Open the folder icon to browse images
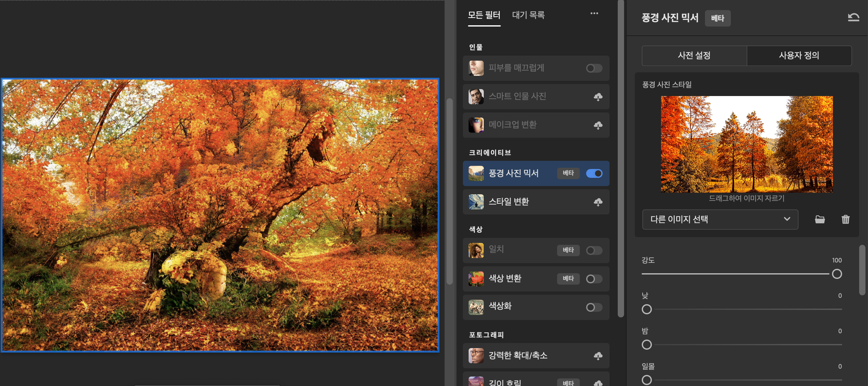 (819, 220)
